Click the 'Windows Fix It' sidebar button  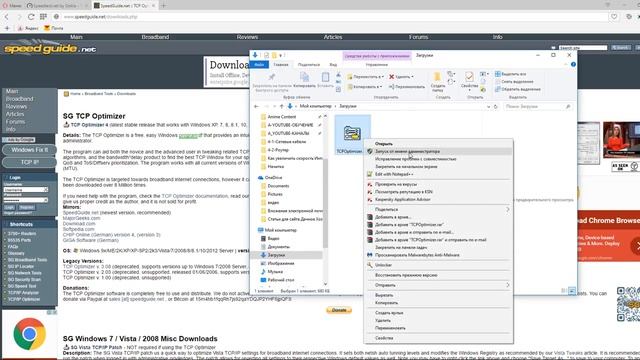pos(29,150)
